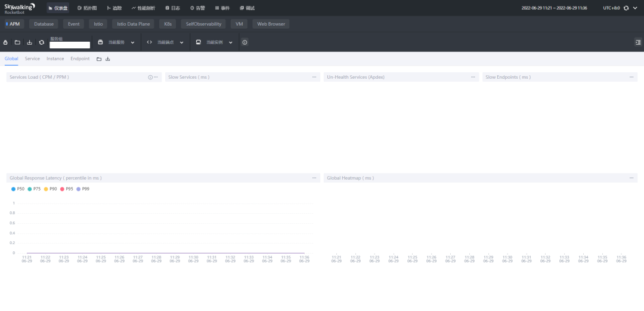The height and width of the screenshot is (311, 644).
Task: Toggle P95 legend series
Action: 67,189
